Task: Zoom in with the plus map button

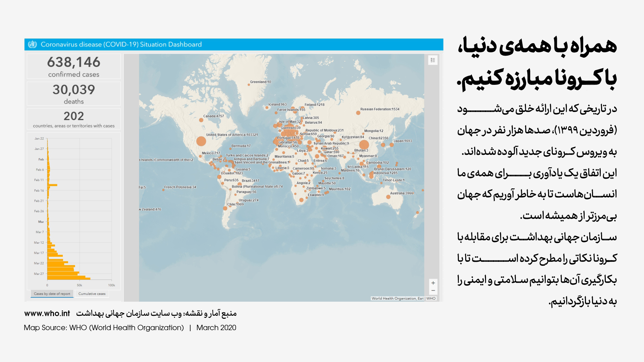Action: coord(433,283)
